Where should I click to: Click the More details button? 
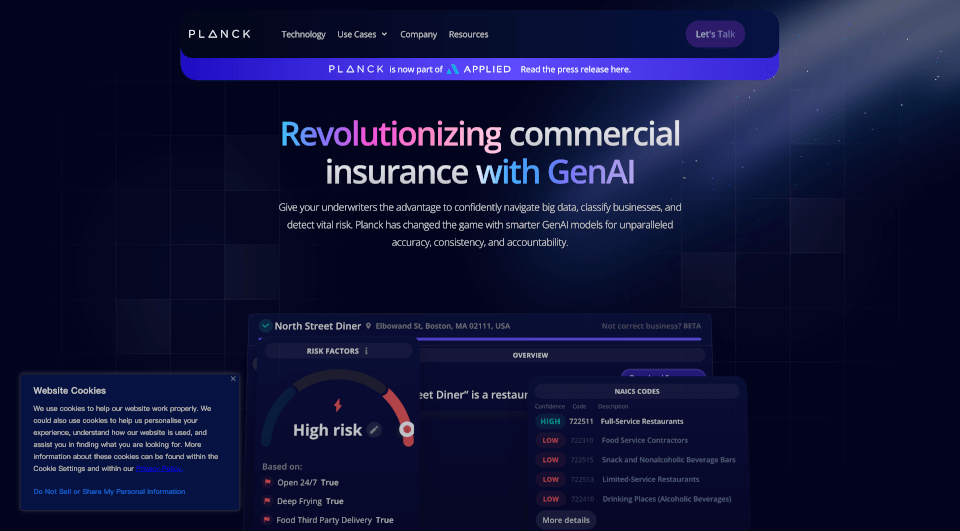pos(566,520)
